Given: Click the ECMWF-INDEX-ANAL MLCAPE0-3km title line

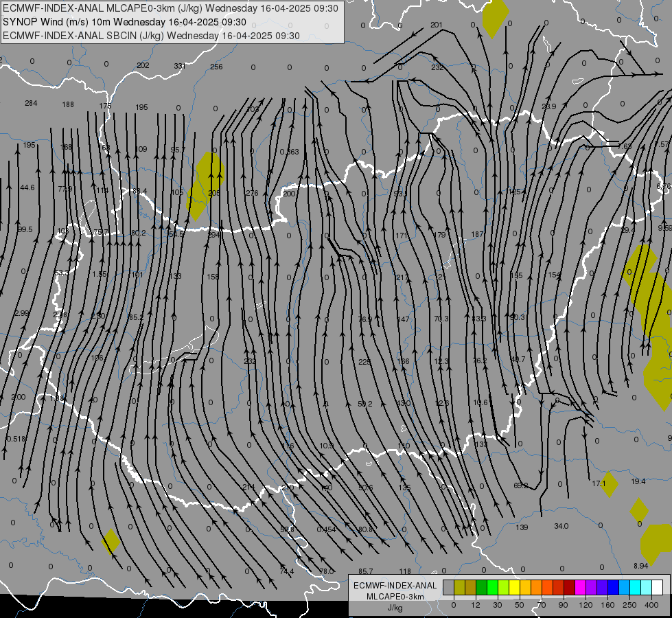Looking at the screenshot, I should pos(170,8).
